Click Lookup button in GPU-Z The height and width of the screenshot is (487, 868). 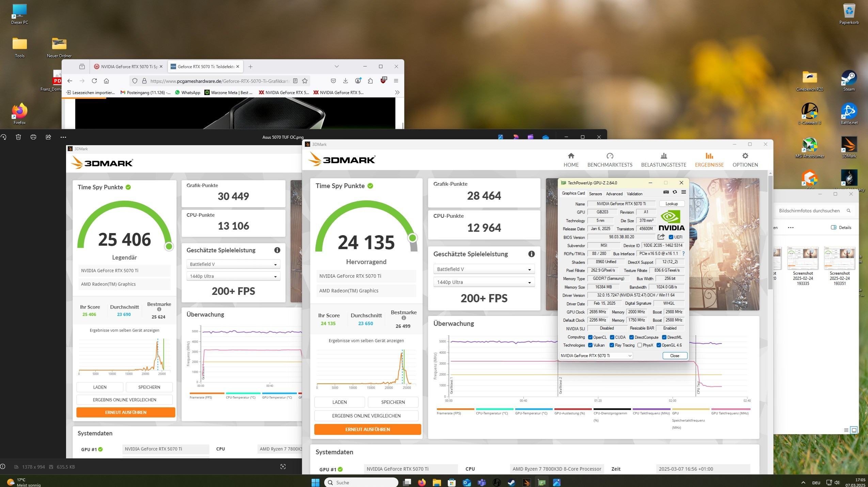pyautogui.click(x=672, y=204)
